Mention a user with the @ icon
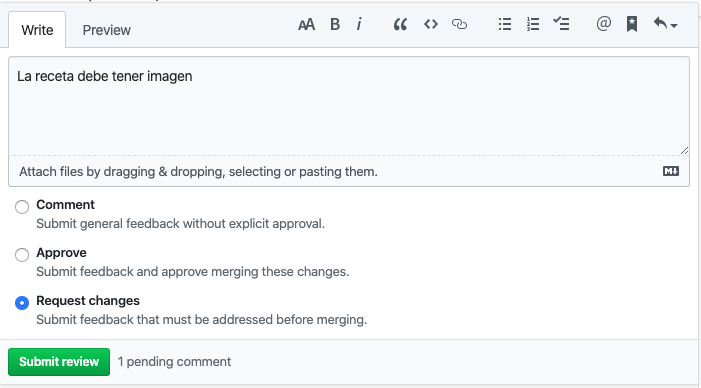This screenshot has height=388, width=701. pyautogui.click(x=604, y=23)
